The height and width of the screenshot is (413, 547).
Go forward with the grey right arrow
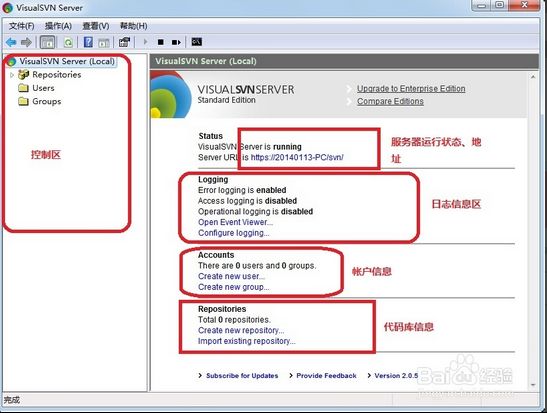click(26, 42)
